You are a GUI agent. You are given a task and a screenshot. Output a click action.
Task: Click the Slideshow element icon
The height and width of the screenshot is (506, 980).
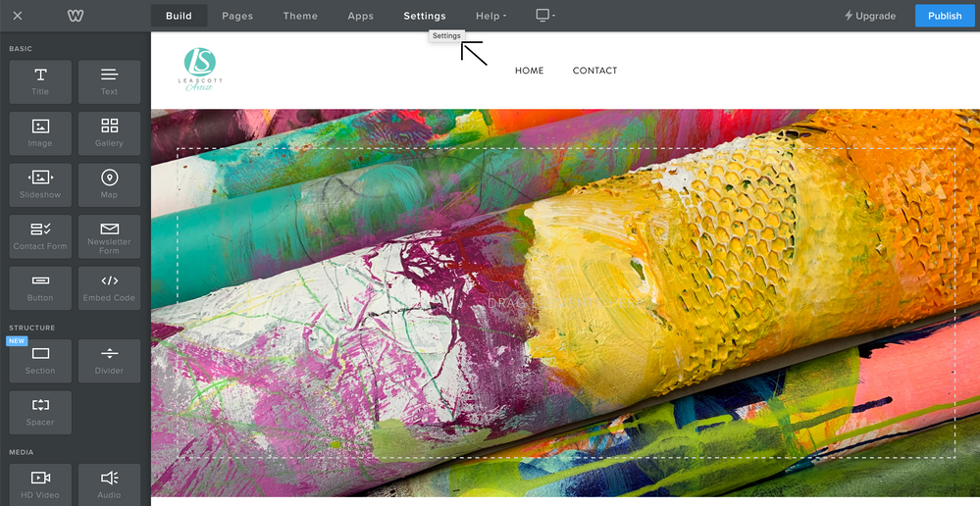[40, 184]
